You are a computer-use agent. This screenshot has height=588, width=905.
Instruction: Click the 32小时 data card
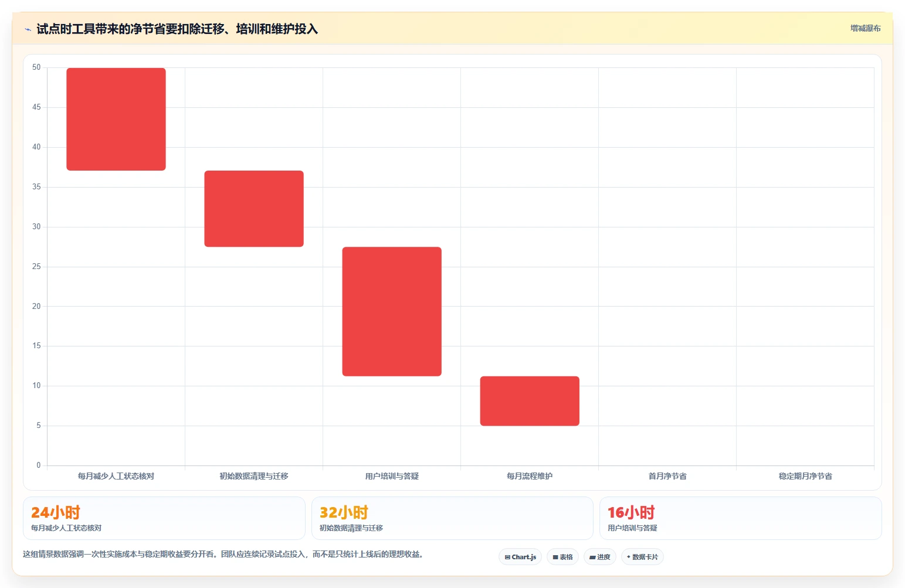(x=452, y=518)
